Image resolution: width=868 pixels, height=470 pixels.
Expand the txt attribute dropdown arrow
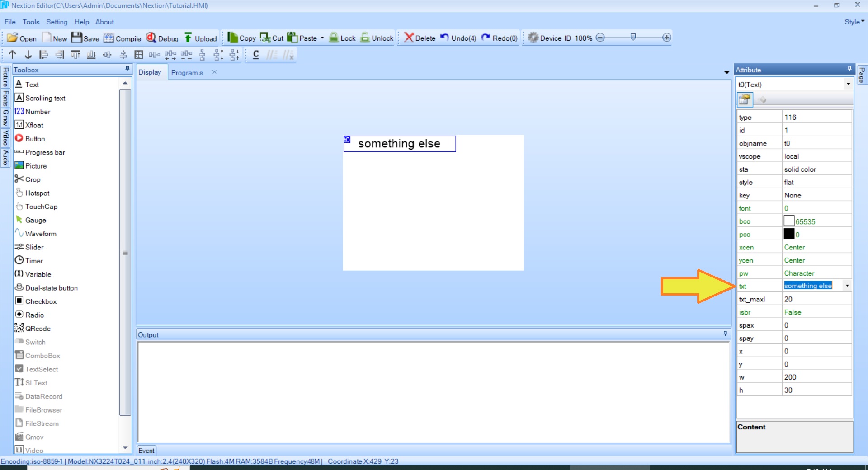[847, 286]
